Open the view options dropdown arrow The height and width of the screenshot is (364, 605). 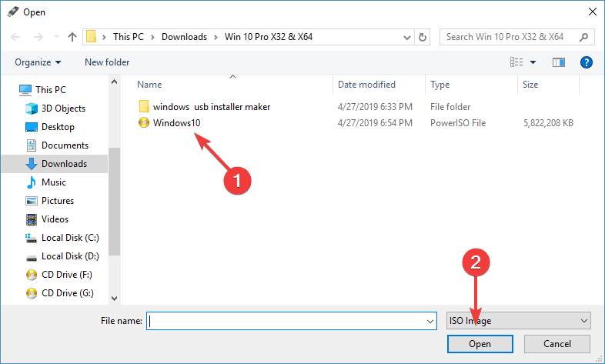tap(533, 62)
